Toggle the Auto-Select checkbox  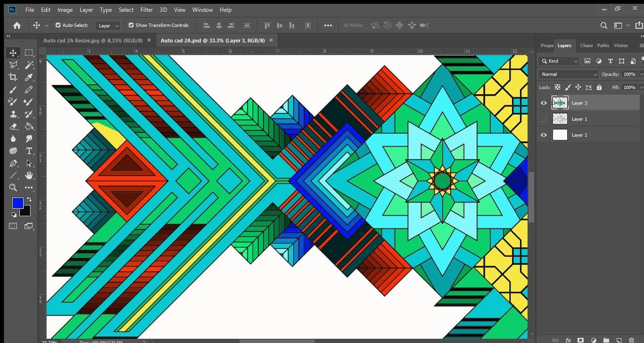click(x=58, y=25)
